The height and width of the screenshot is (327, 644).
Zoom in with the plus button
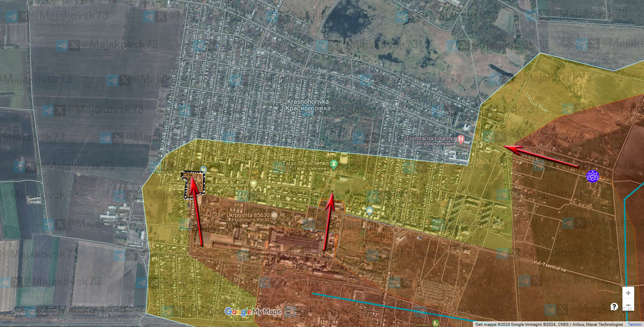(628, 293)
